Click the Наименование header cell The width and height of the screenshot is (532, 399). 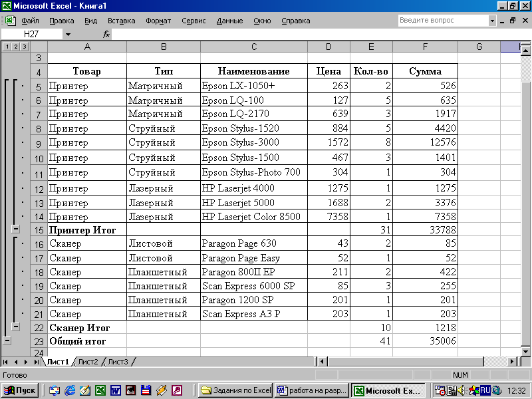pos(254,71)
